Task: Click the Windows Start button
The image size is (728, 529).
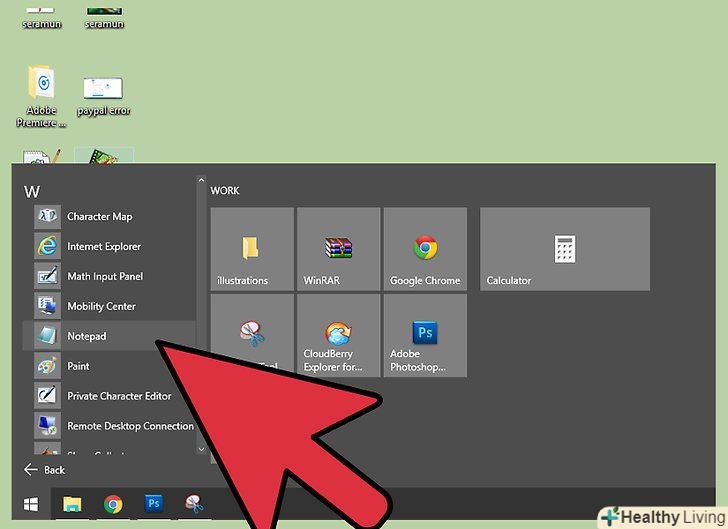Action: (31, 503)
